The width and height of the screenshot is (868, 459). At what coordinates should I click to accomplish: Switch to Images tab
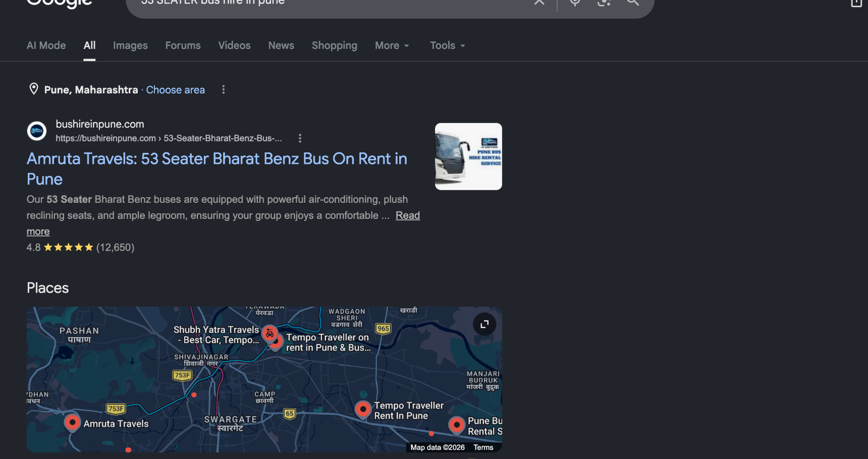click(x=130, y=46)
